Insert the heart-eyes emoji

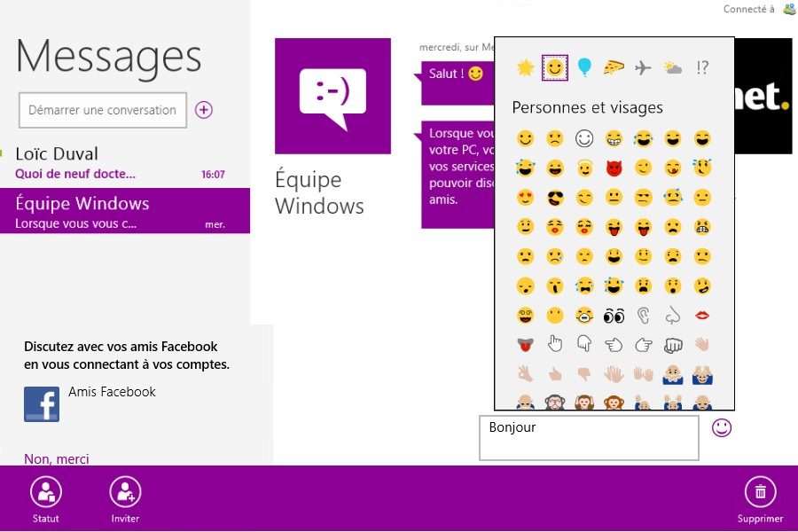point(525,198)
